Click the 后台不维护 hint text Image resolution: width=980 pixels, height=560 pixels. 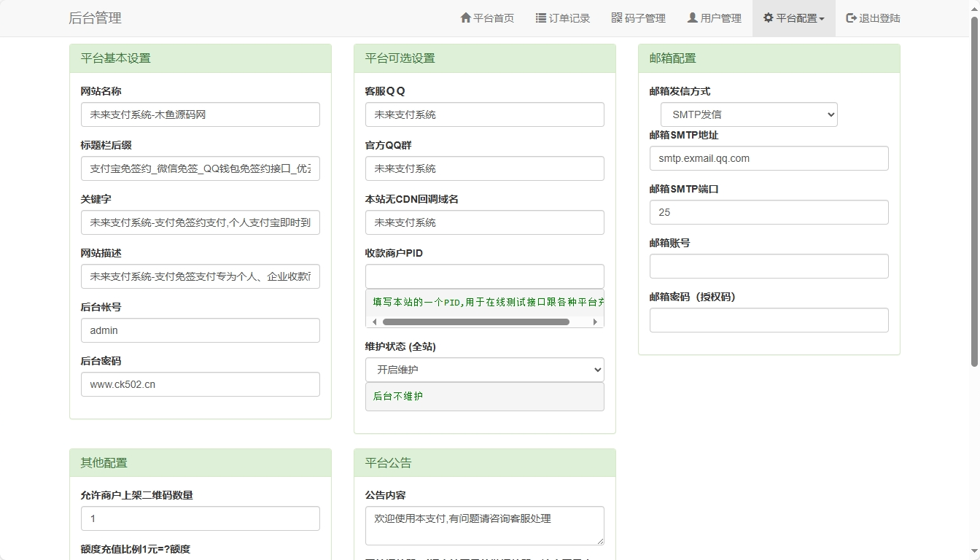click(x=398, y=396)
